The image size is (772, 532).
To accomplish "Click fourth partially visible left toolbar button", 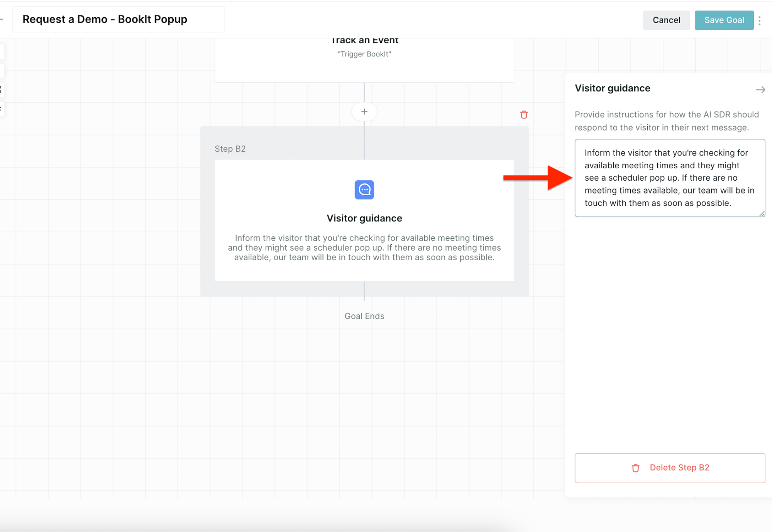I will [x=2, y=108].
